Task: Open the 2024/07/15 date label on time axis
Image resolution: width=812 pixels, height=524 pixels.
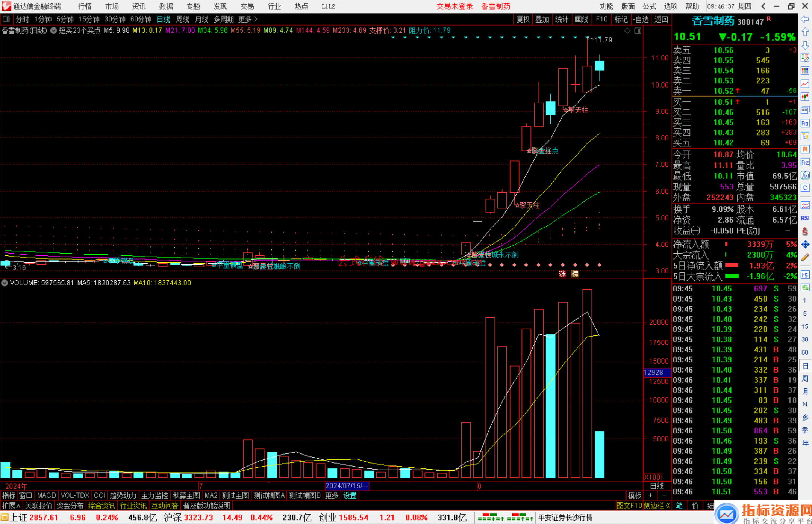Action: (x=347, y=486)
